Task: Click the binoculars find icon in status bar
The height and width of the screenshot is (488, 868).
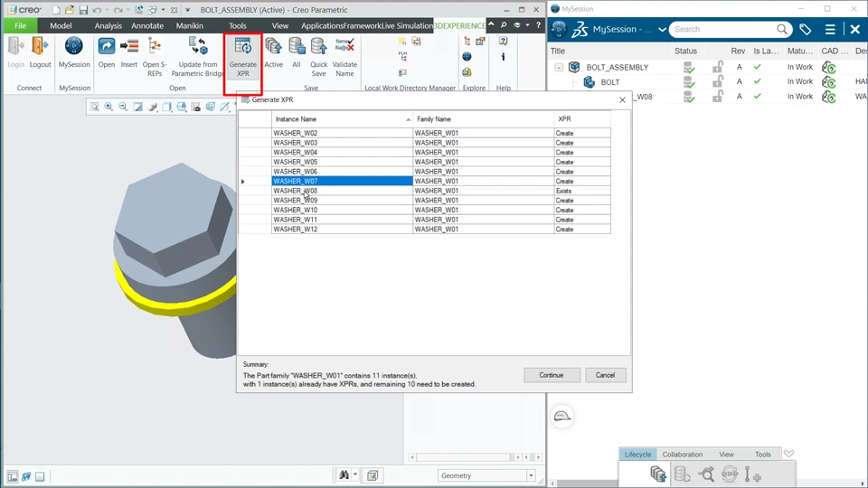Action: 344,475
